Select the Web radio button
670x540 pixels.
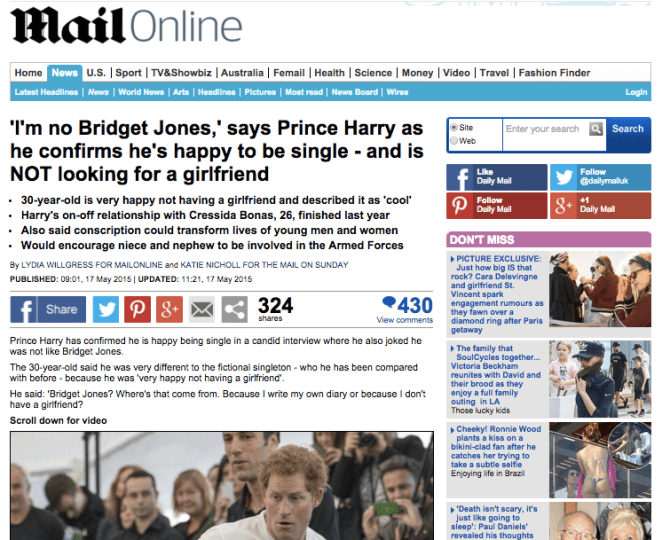pyautogui.click(x=454, y=141)
